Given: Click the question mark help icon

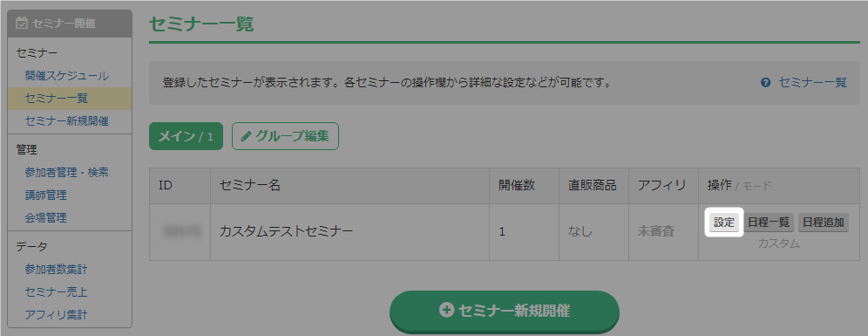Looking at the screenshot, I should click(x=766, y=83).
